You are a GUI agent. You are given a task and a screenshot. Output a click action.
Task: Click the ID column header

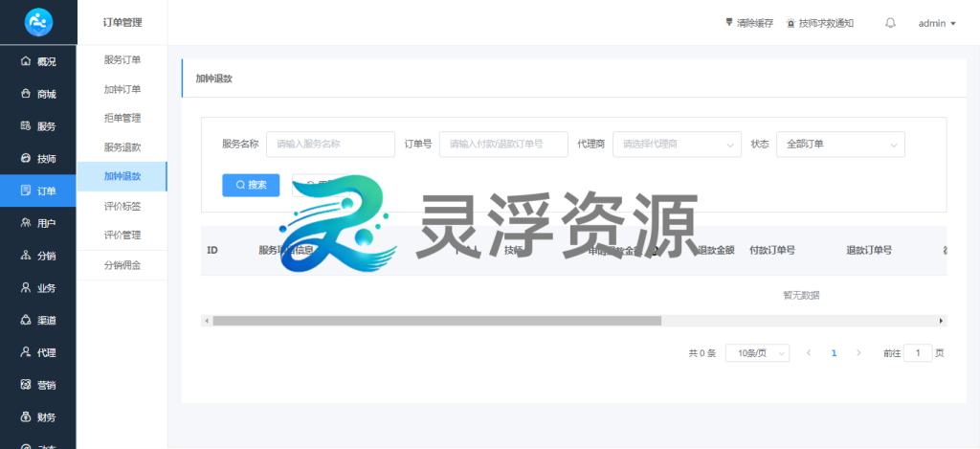(x=212, y=250)
